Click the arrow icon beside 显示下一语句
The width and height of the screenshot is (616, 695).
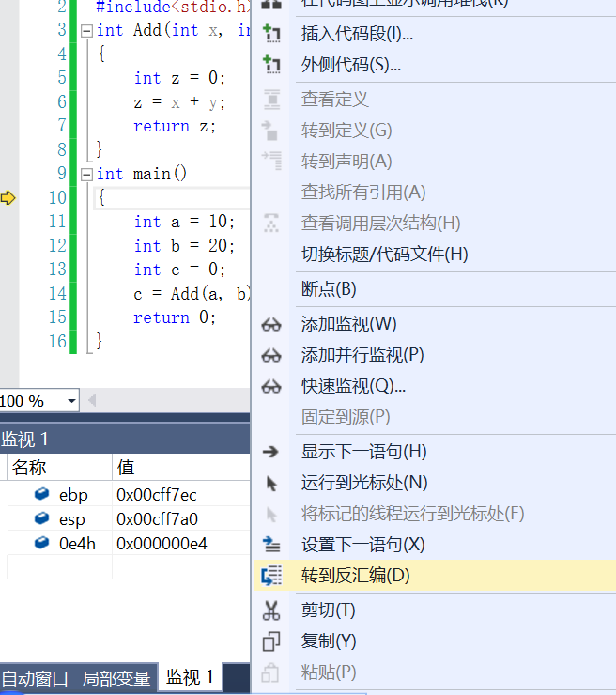click(270, 452)
